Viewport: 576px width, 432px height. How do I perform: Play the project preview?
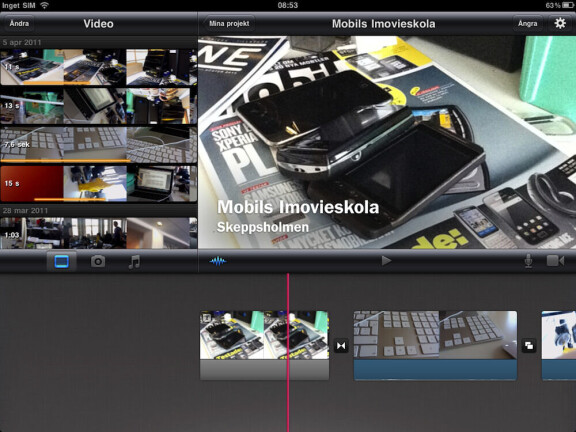[386, 261]
